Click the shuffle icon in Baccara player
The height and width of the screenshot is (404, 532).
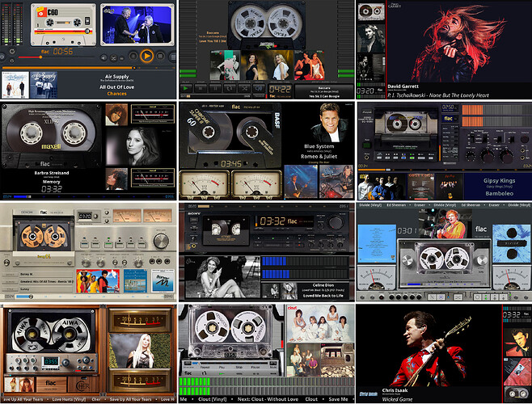[x=244, y=88]
